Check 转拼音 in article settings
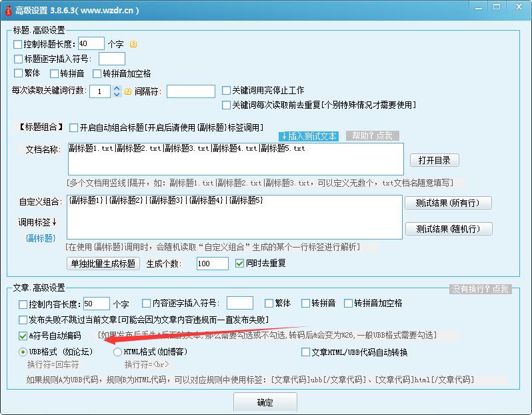This screenshot has height=415, width=532. pyautogui.click(x=306, y=303)
